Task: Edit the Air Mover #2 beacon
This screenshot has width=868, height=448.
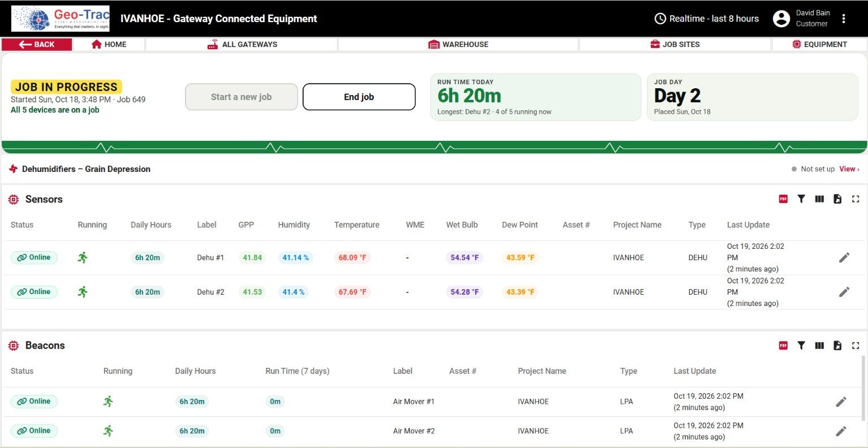Action: tap(841, 431)
